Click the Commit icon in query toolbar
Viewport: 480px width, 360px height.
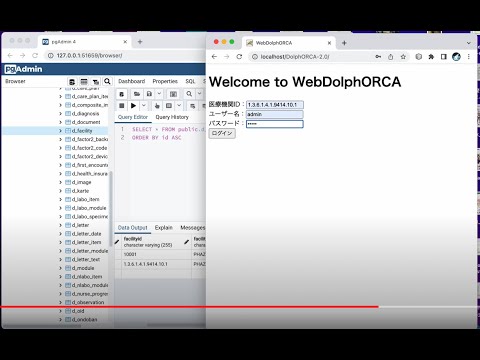[193, 106]
